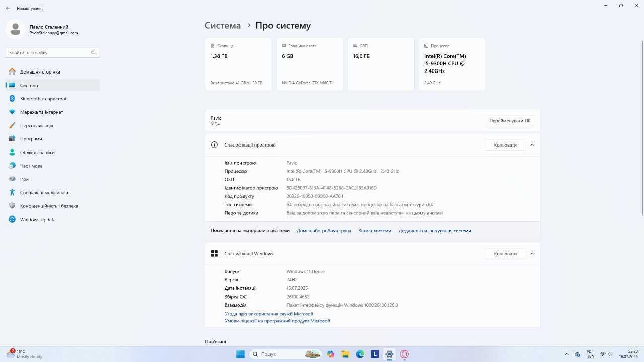The width and height of the screenshot is (644, 362).
Task: Copy Windows specifications with Копіювати
Action: pos(505,254)
